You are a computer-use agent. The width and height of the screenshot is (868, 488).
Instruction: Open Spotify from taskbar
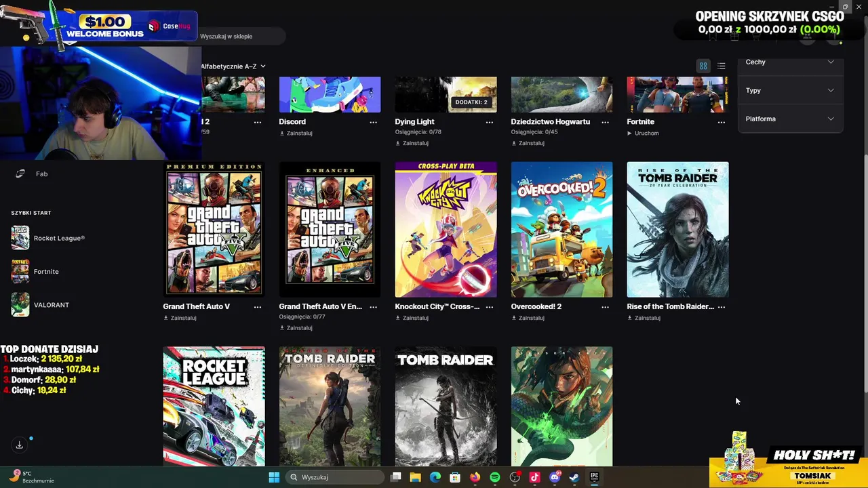tap(495, 477)
